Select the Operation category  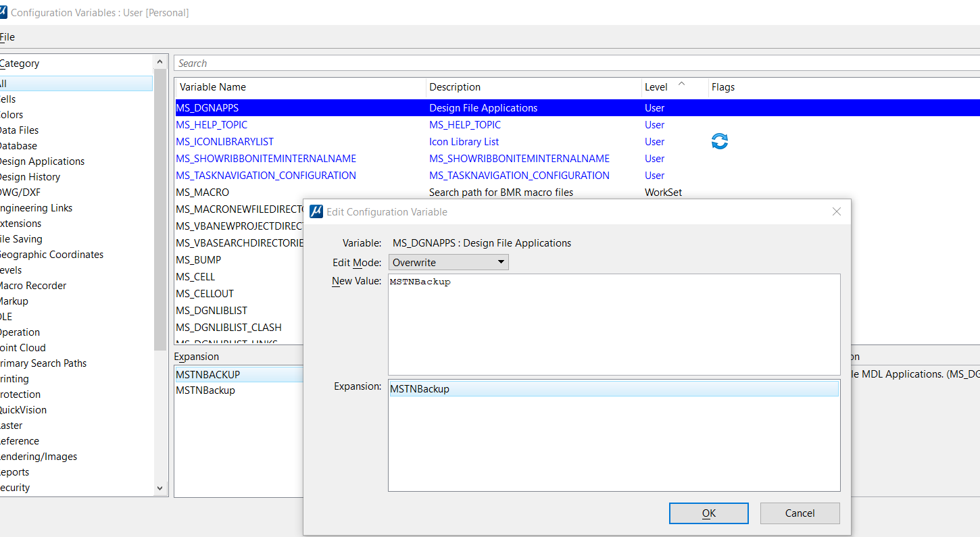(x=20, y=332)
